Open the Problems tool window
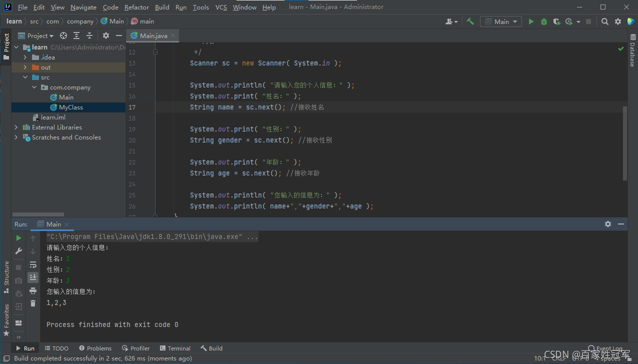This screenshot has height=364, width=638. coord(95,348)
